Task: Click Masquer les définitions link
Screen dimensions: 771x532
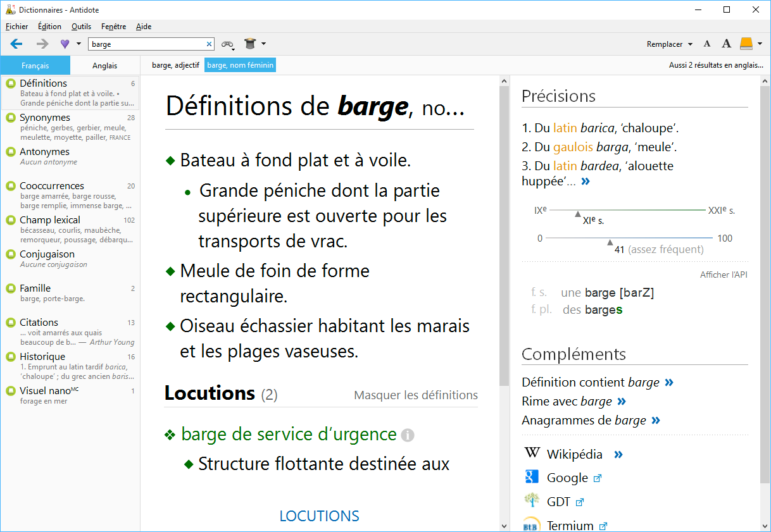Action: coord(415,395)
